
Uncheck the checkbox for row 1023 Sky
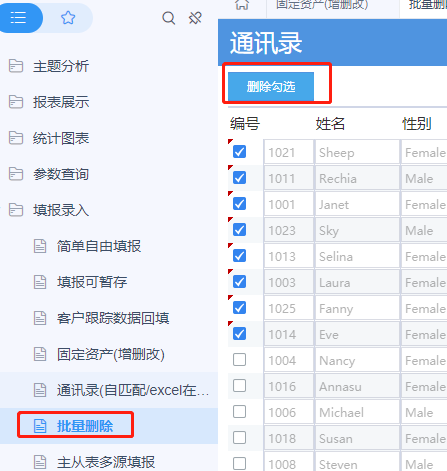[x=239, y=230]
